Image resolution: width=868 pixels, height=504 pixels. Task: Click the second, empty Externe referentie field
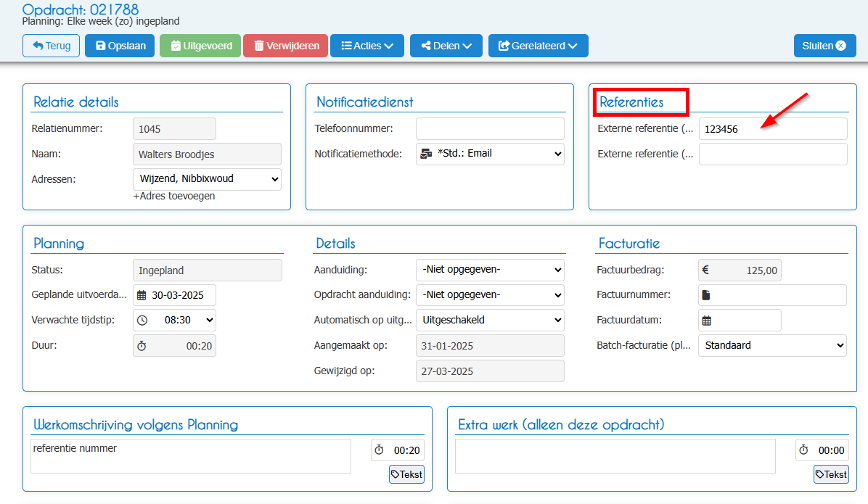(x=773, y=154)
